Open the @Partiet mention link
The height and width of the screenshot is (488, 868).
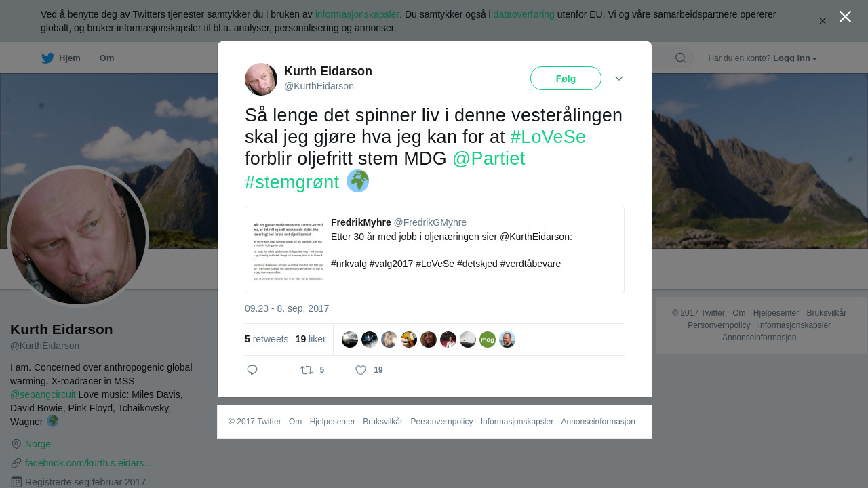tap(488, 159)
